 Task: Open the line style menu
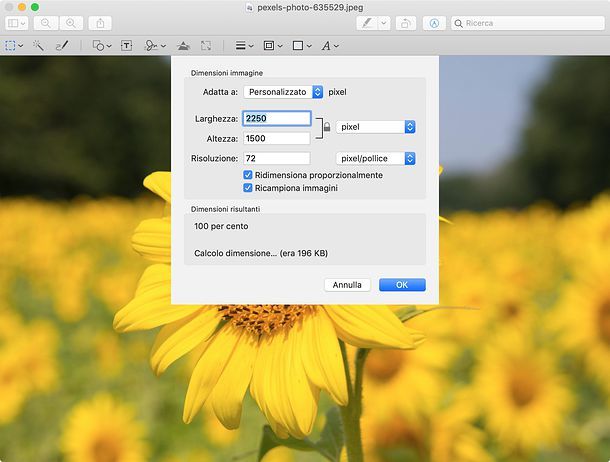pyautogui.click(x=240, y=46)
